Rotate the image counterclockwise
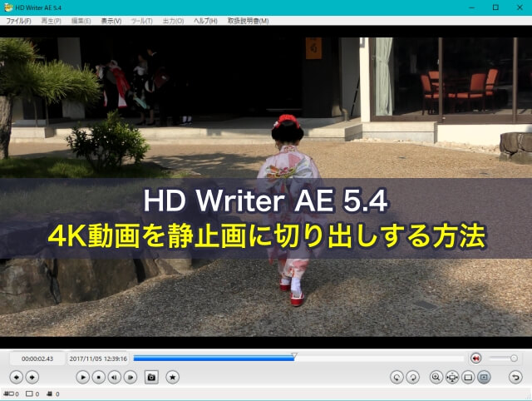 pos(397,377)
